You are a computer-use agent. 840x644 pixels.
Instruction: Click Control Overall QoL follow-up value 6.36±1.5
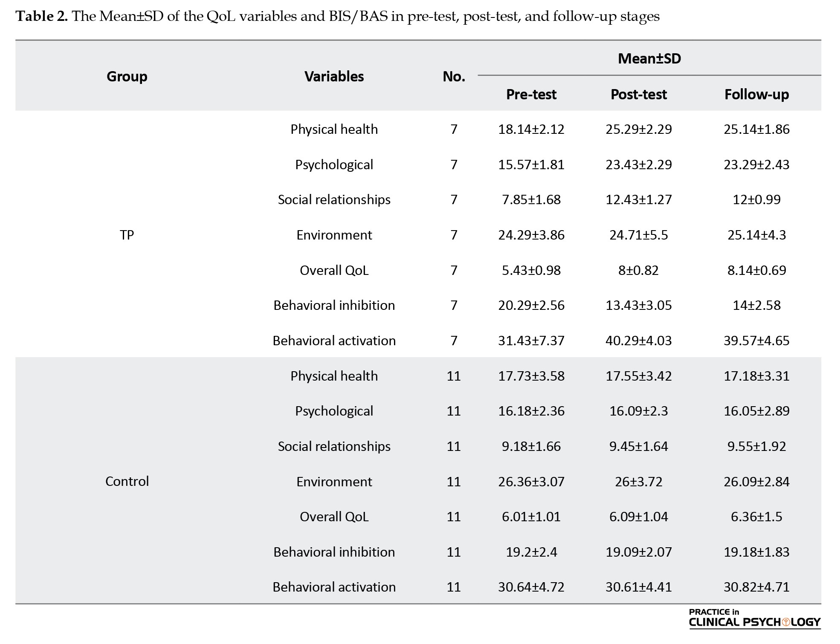(x=756, y=517)
